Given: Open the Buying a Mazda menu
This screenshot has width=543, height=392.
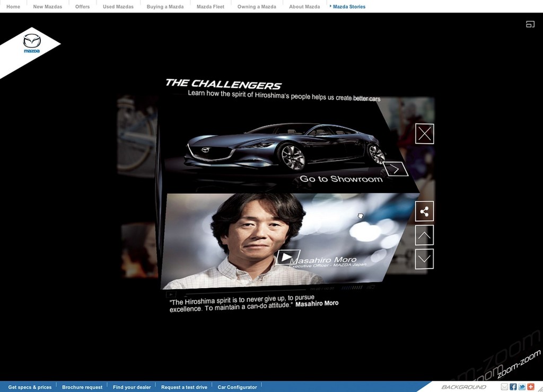Looking at the screenshot, I should (165, 6).
